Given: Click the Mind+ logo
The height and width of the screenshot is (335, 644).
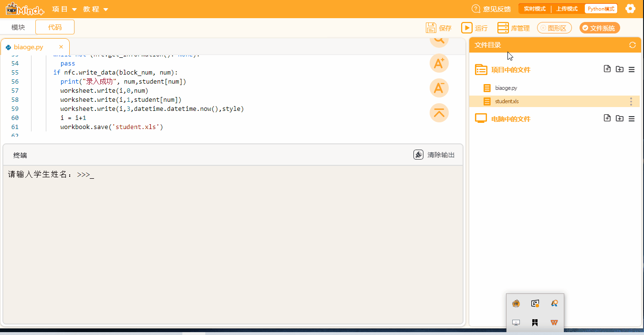Looking at the screenshot, I should (x=25, y=9).
